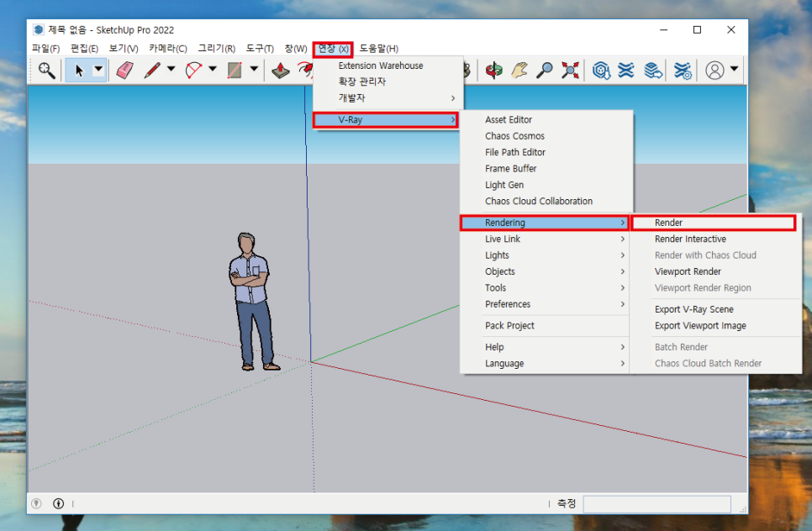Image resolution: width=812 pixels, height=531 pixels.
Task: Click Render in Rendering submenu
Action: coord(713,223)
